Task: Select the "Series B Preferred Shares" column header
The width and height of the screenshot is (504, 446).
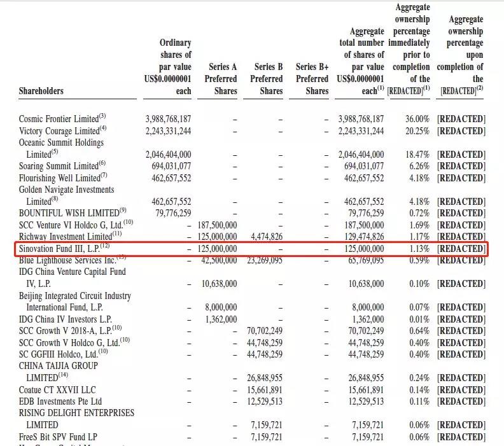Action: click(x=267, y=79)
